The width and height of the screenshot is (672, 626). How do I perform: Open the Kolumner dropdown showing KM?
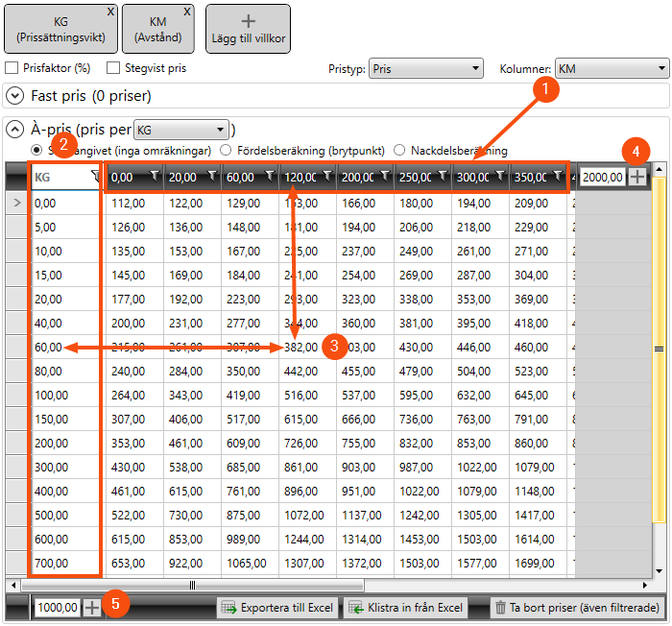[611, 68]
